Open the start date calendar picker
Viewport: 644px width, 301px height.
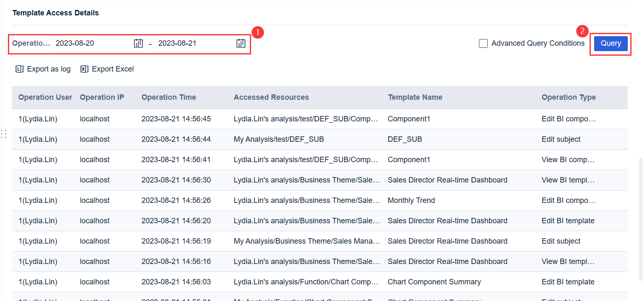[138, 43]
